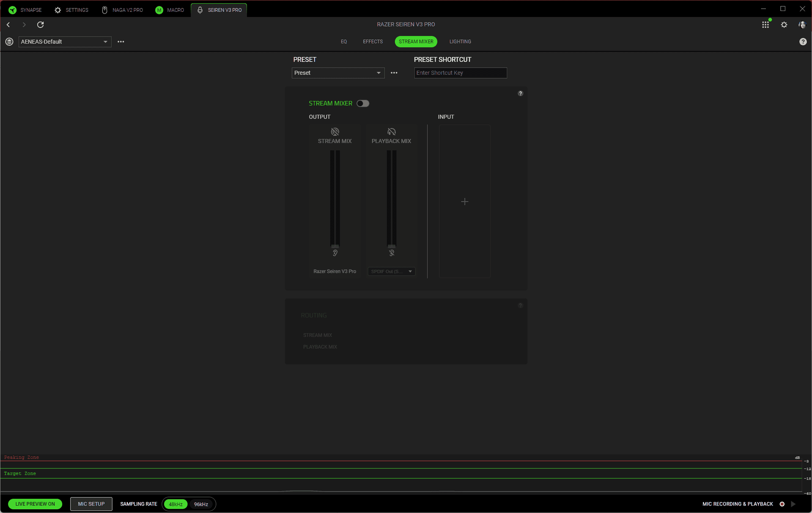Select 48kHz sampling rate
812x513 pixels.
point(176,504)
